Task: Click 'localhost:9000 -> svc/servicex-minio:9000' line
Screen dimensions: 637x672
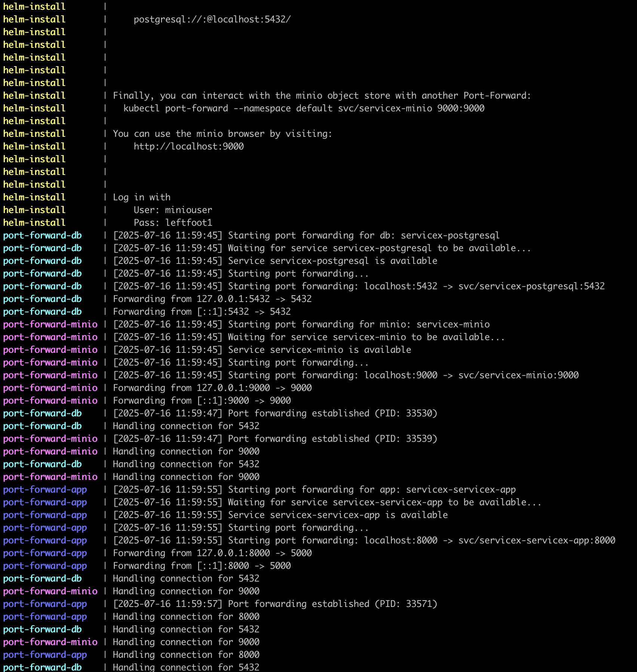Action: point(346,375)
